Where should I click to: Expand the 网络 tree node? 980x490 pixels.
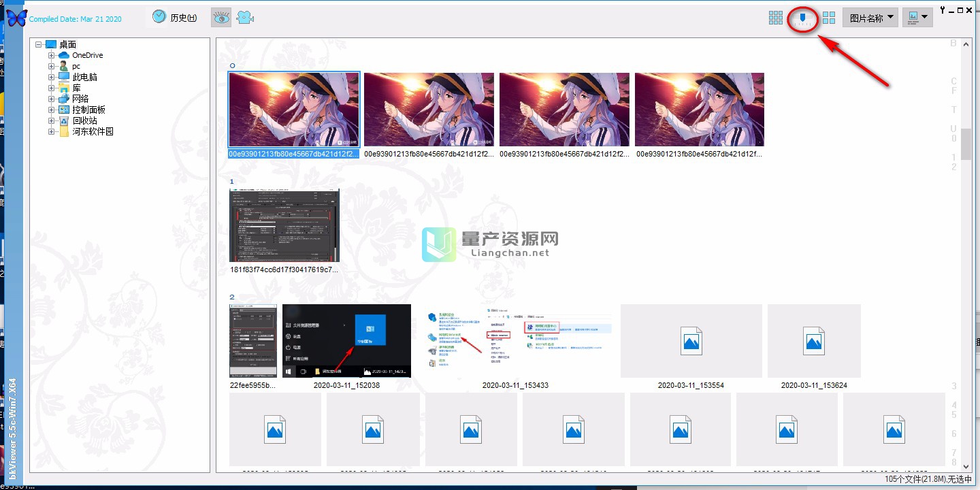52,99
